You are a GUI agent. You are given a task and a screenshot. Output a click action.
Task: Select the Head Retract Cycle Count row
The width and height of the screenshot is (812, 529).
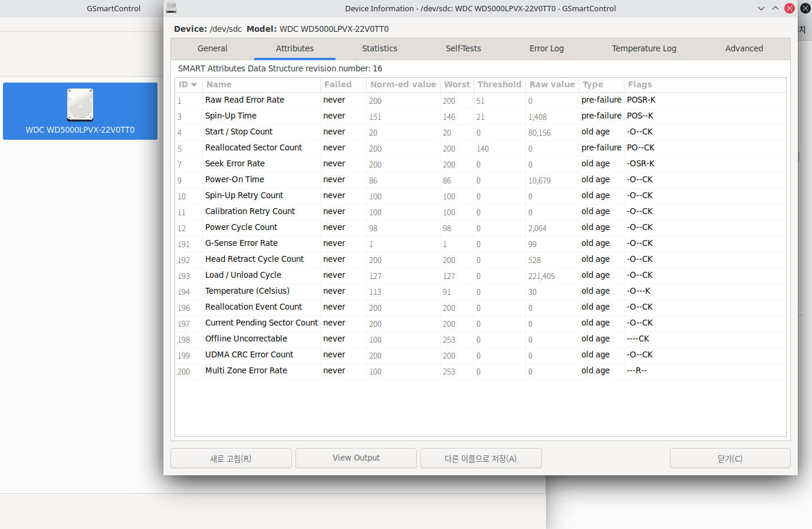481,259
